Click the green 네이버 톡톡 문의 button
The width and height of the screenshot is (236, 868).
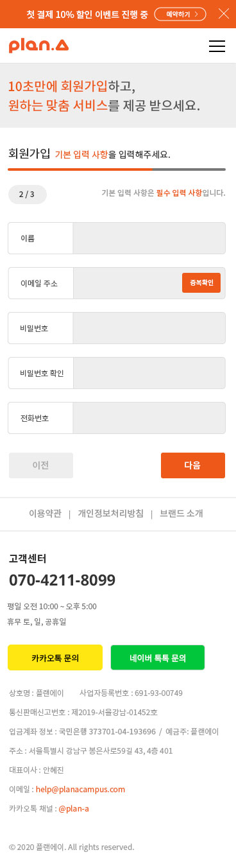pyautogui.click(x=158, y=658)
